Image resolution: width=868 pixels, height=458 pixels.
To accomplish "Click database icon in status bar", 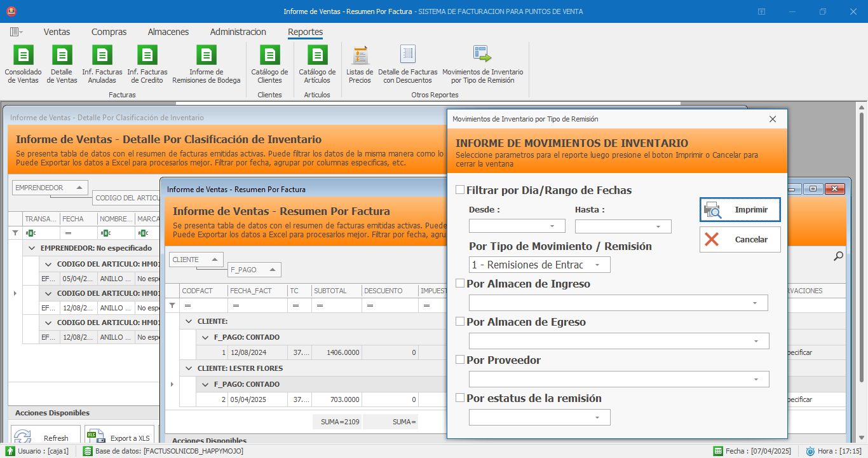I will tap(88, 451).
